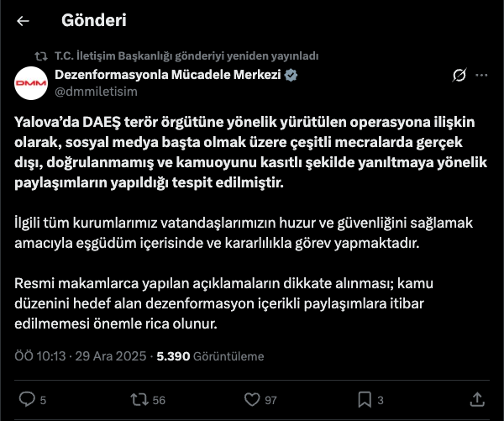Click the reply speech bubble icon

tap(27, 398)
